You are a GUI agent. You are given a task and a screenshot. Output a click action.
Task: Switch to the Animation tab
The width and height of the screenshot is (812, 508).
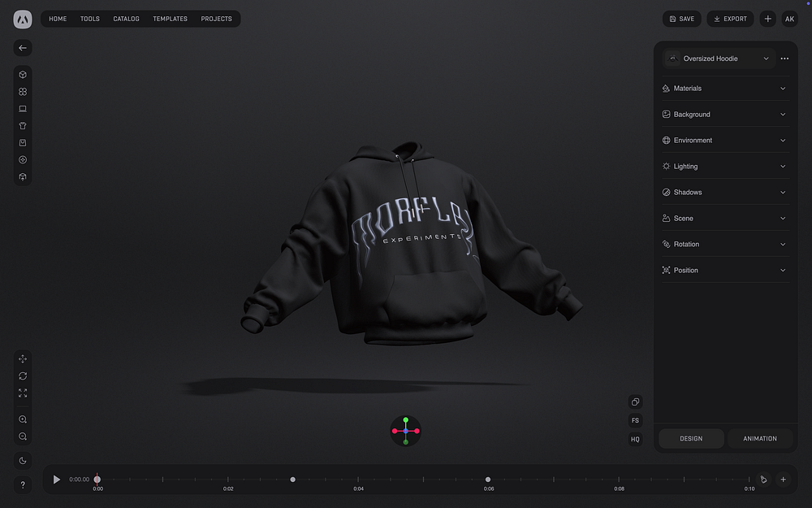(760, 439)
